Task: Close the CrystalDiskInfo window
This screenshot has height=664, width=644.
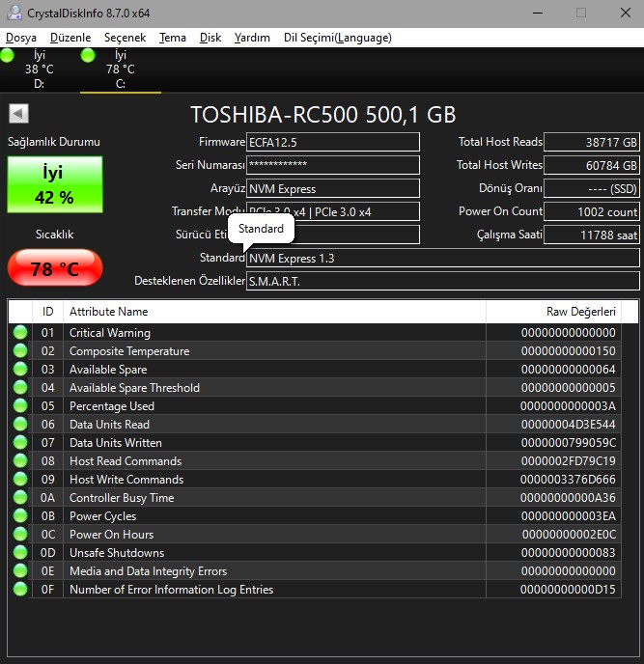Action: pyautogui.click(x=626, y=13)
